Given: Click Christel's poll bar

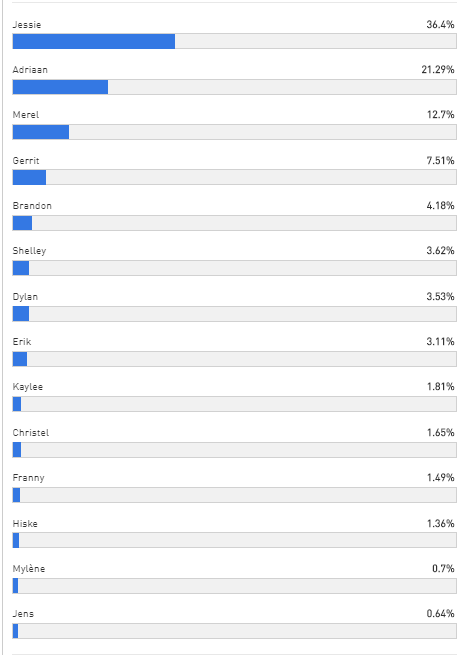Looking at the screenshot, I should 234,450.
